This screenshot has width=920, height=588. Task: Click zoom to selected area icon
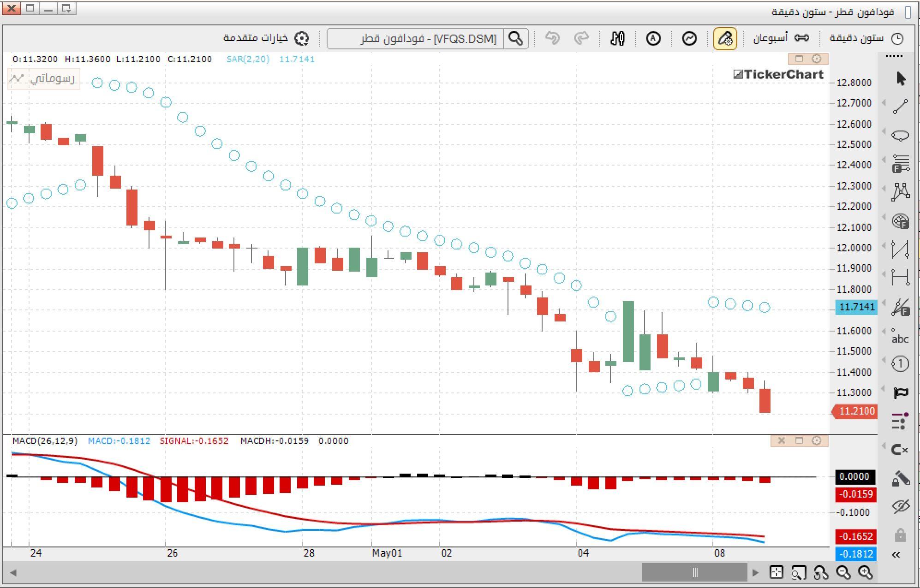coord(799,572)
